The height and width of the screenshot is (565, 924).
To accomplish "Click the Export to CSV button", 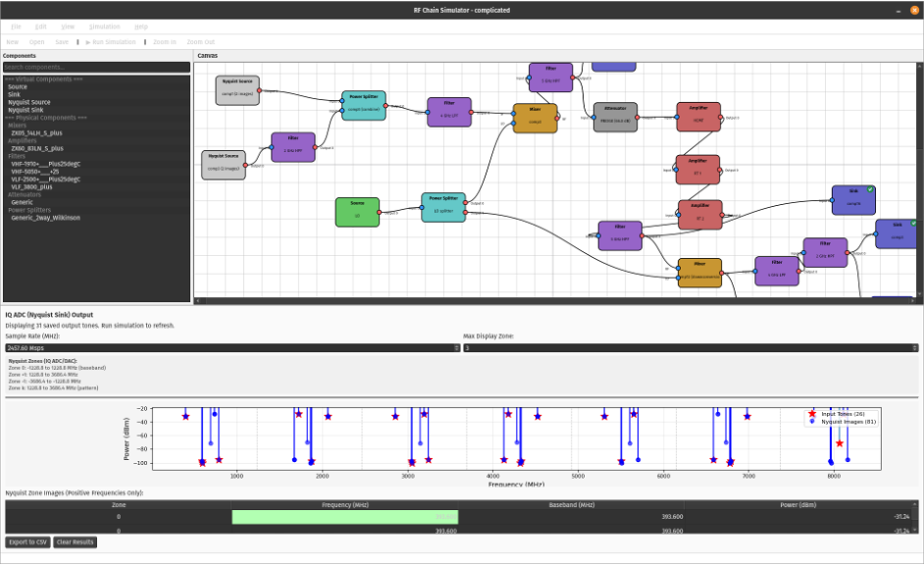I will [27, 542].
